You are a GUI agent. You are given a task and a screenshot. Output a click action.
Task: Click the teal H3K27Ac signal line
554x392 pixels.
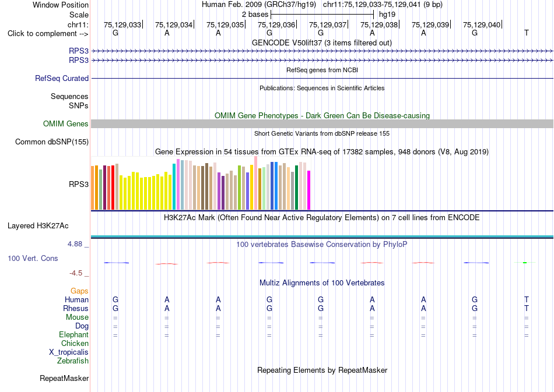(322, 236)
